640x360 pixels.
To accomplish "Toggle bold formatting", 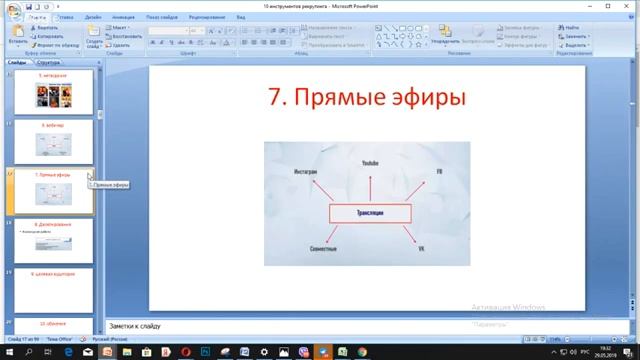I will pos(153,42).
